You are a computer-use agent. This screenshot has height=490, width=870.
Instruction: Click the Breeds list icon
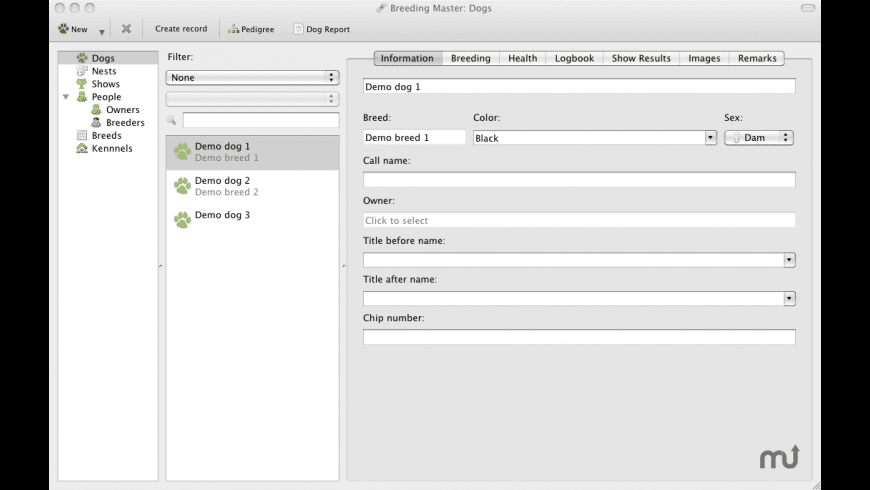click(x=82, y=135)
